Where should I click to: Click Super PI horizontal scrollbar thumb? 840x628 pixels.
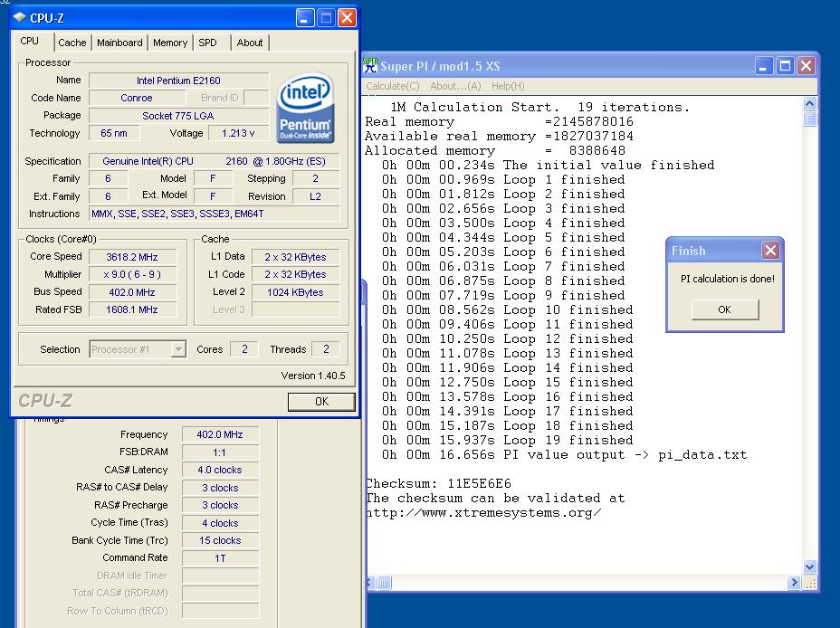tap(384, 583)
